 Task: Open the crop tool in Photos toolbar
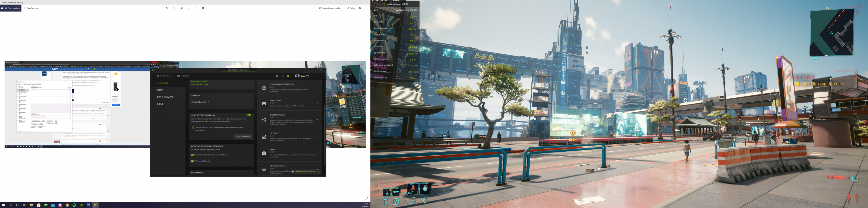pyautogui.click(x=203, y=8)
